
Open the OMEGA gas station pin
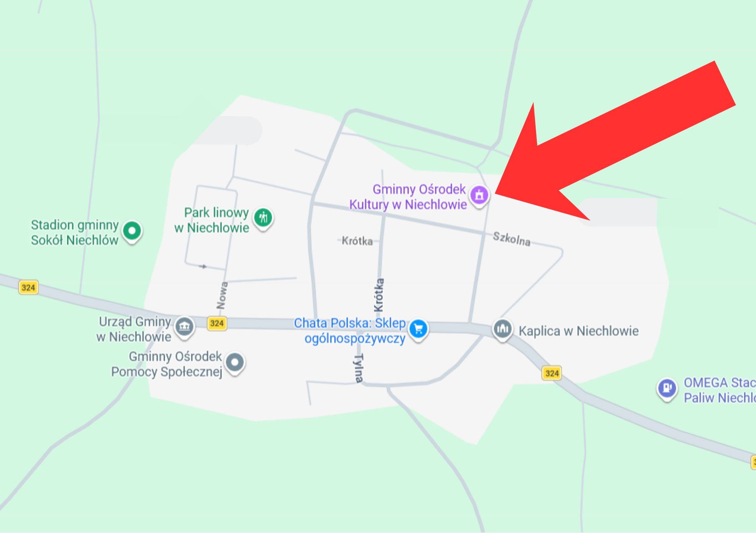(667, 388)
